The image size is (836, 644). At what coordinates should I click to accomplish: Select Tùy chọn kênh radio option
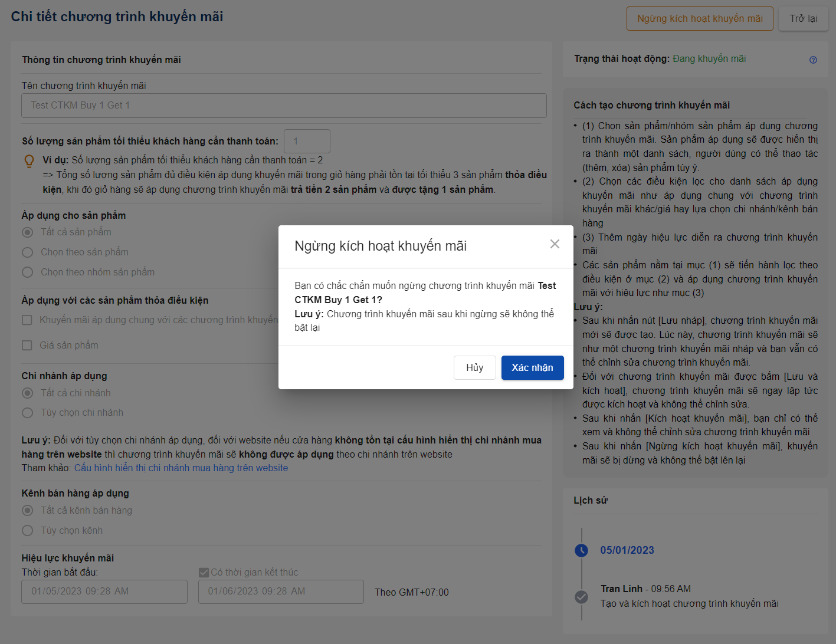(x=27, y=531)
